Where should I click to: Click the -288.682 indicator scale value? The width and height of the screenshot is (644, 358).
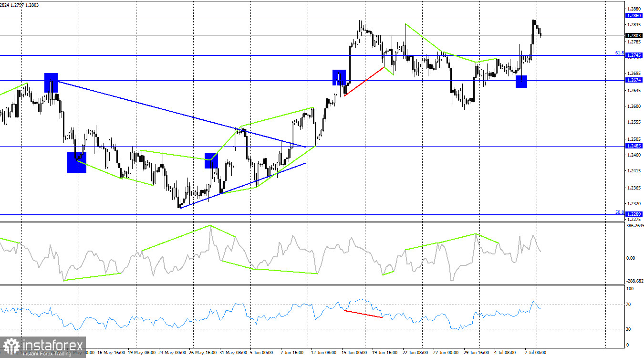(634, 281)
